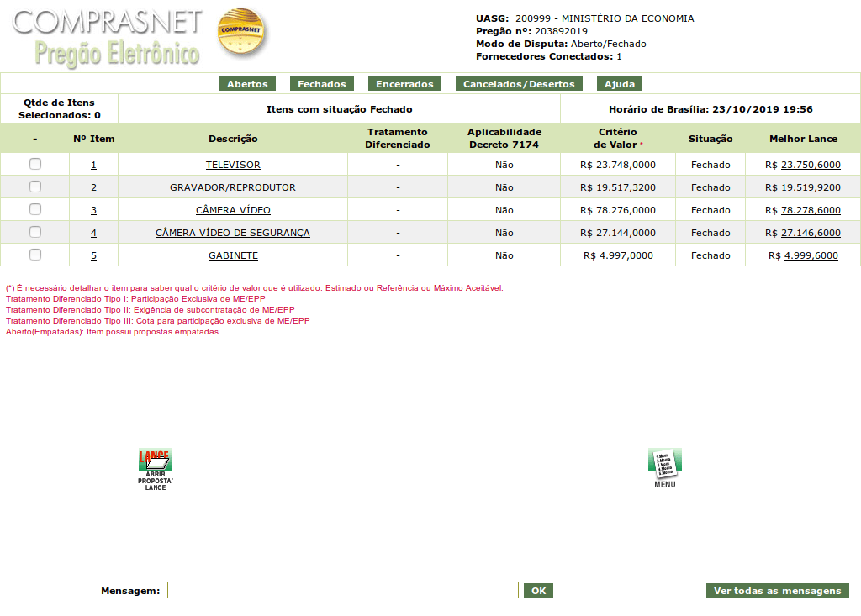Open the Abrir Proposta/Lance icon
Image resolution: width=861 pixels, height=616 pixels.
(x=156, y=470)
